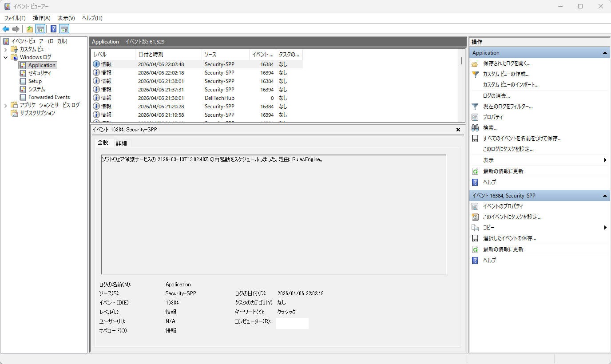Open the 表示 submenu arrow in actions
Viewport: 611px width, 364px height.
click(x=605, y=160)
